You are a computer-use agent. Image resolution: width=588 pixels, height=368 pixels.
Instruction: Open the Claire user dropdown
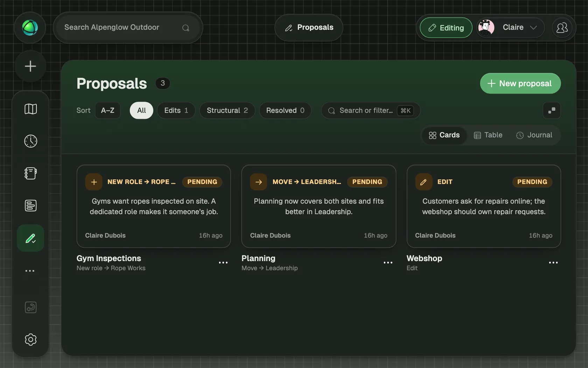[x=510, y=28]
